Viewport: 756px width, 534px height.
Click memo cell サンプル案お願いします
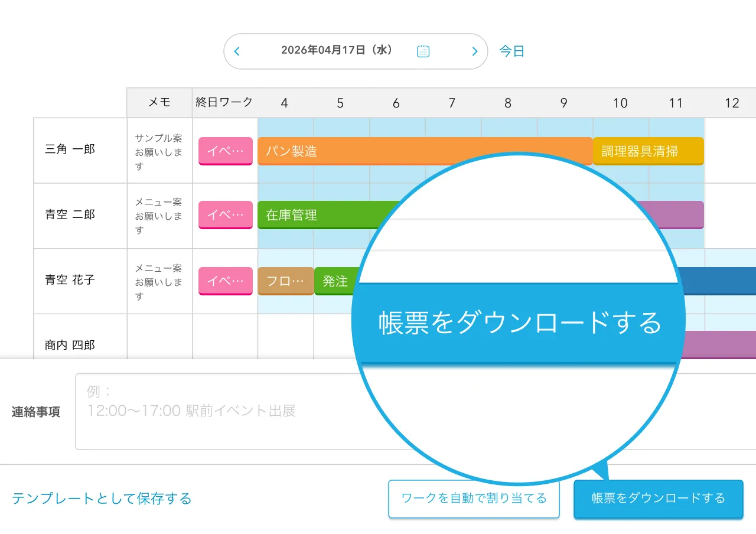coord(159,152)
